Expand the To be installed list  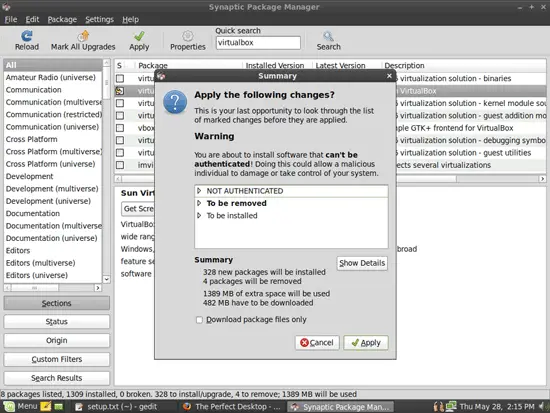coord(199,215)
